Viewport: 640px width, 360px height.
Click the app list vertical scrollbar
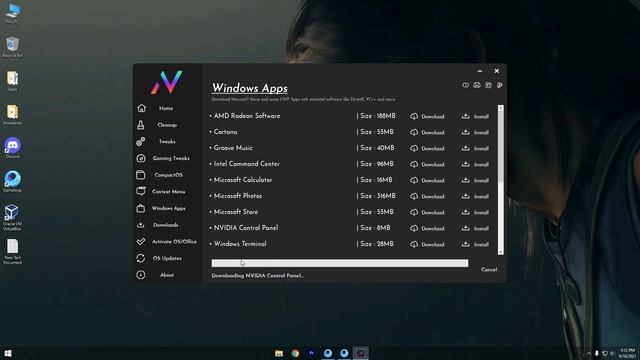click(x=500, y=180)
